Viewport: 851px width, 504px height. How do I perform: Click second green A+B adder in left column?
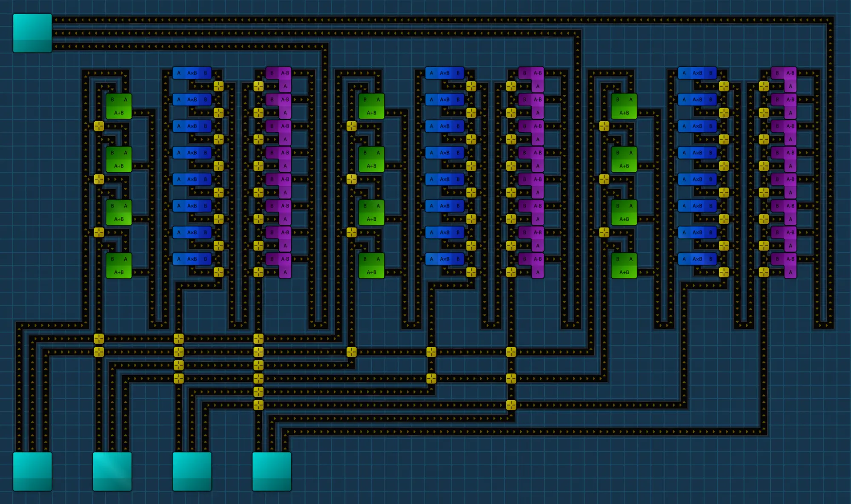pyautogui.click(x=119, y=159)
